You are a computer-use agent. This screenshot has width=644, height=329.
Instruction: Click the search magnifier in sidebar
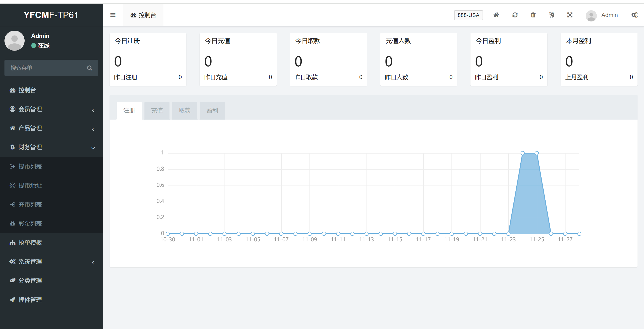[x=89, y=68]
